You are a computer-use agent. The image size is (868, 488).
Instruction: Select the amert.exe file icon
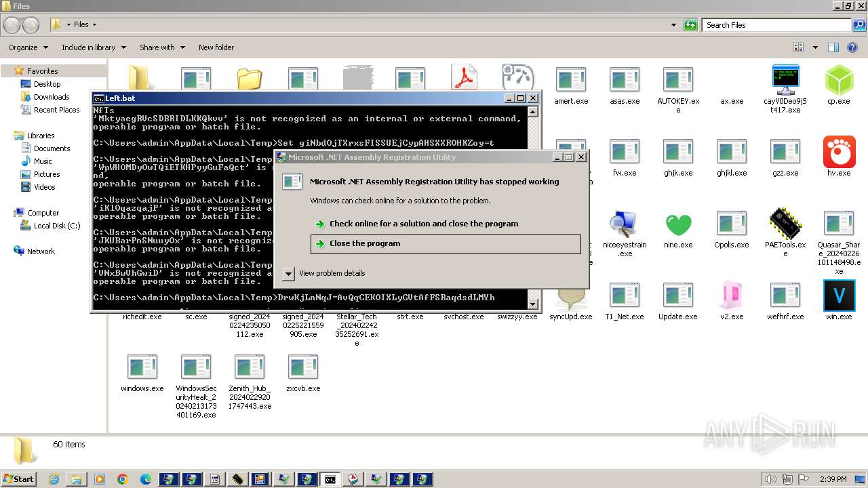coord(571,80)
